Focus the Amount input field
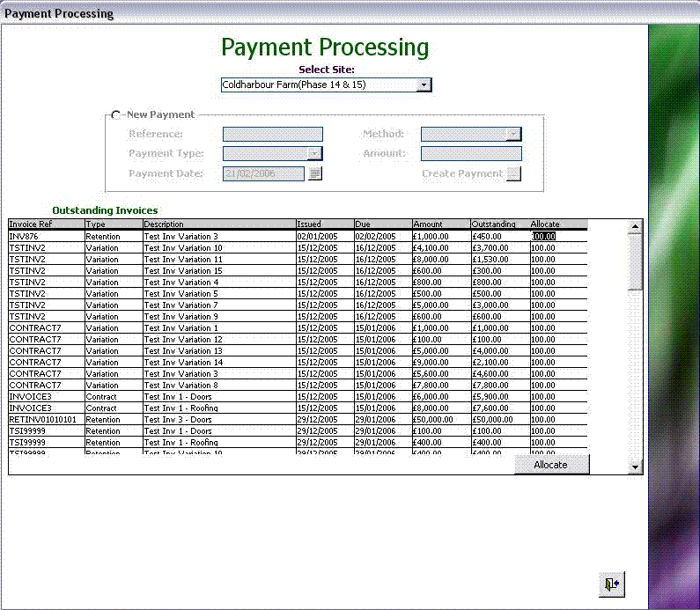This screenshot has height=610, width=700. 471,153
